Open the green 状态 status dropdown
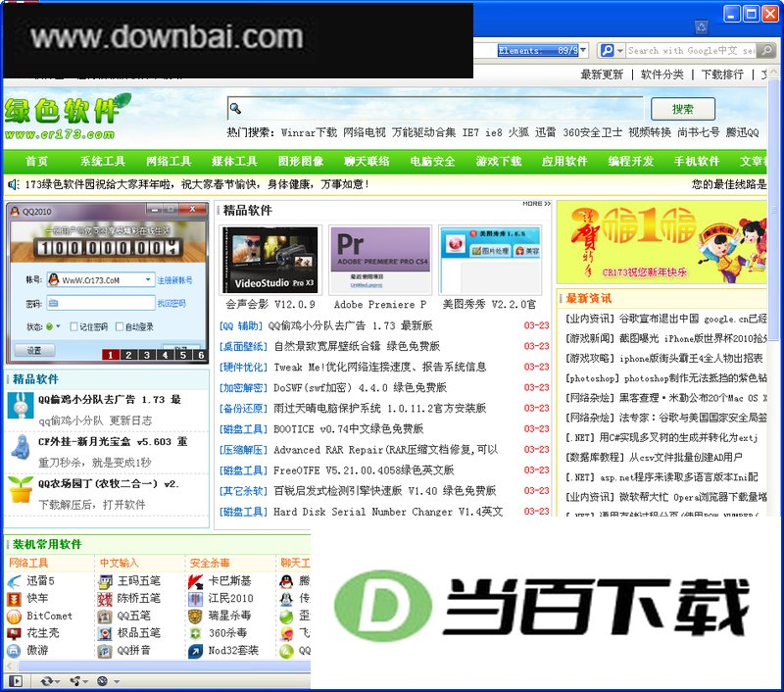This screenshot has height=692, width=784. point(58,326)
